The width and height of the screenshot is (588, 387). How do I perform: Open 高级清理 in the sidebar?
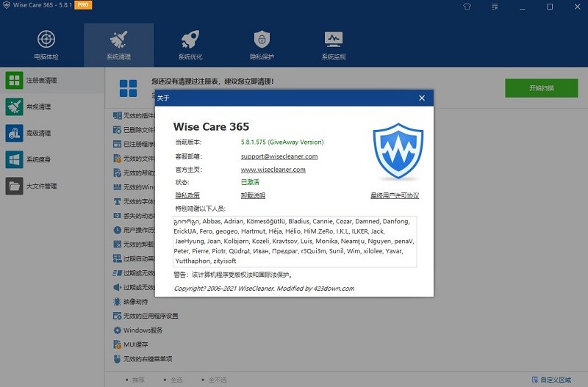[52, 133]
